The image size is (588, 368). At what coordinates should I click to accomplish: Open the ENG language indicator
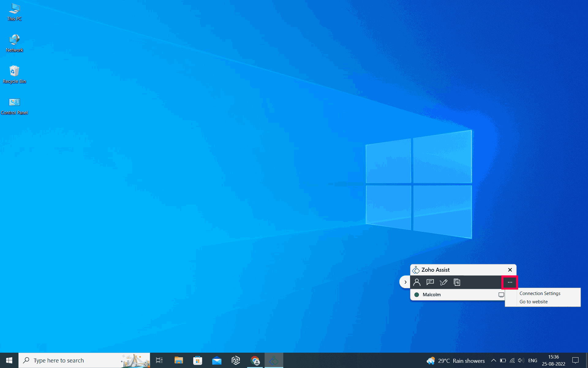click(533, 360)
